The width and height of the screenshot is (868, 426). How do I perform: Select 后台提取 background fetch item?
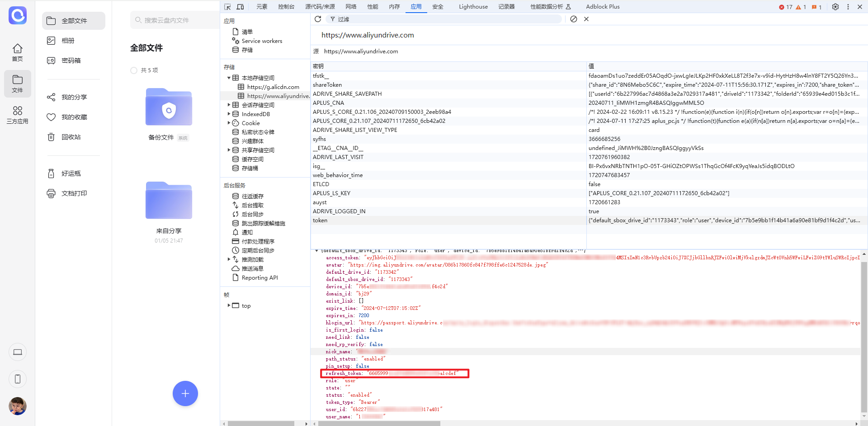click(252, 205)
